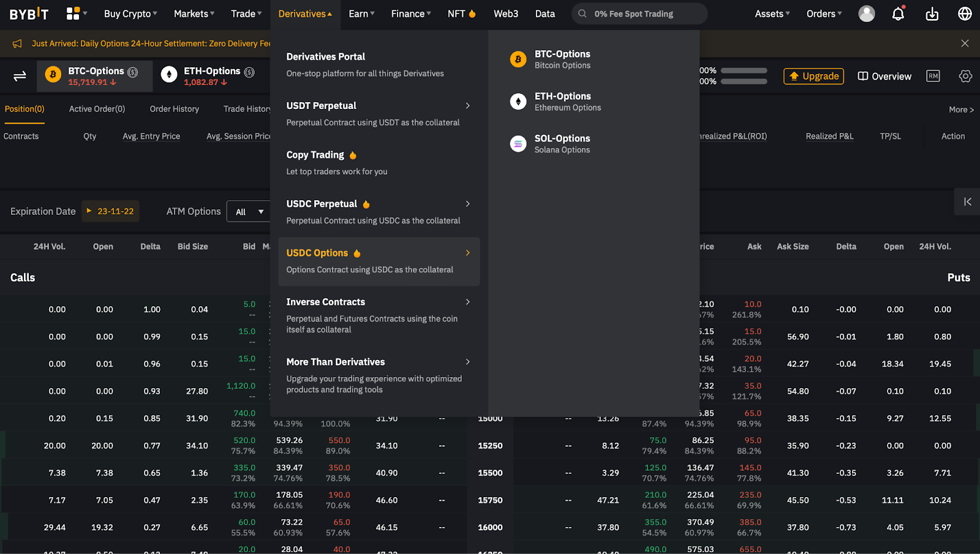Open the notifications bell icon
The image size is (980, 554).
point(898,13)
